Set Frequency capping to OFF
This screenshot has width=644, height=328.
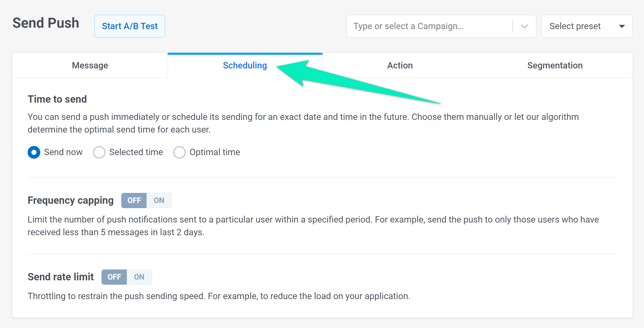134,201
